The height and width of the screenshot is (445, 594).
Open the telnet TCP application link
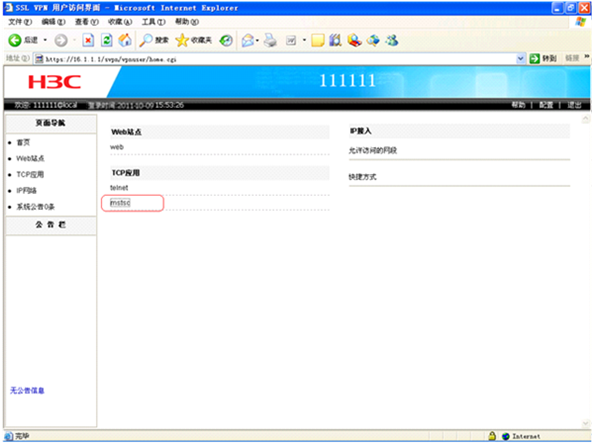coord(119,187)
